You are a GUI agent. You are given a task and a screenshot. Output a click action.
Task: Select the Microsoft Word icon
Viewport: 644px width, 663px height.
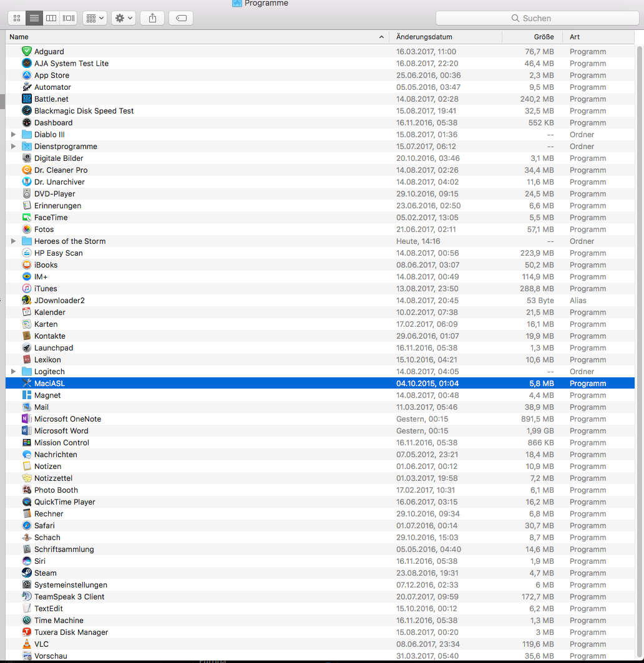(27, 430)
